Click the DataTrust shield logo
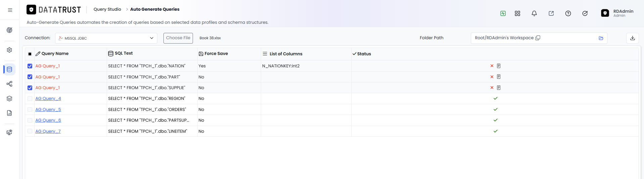The image size is (644, 179). [31, 10]
